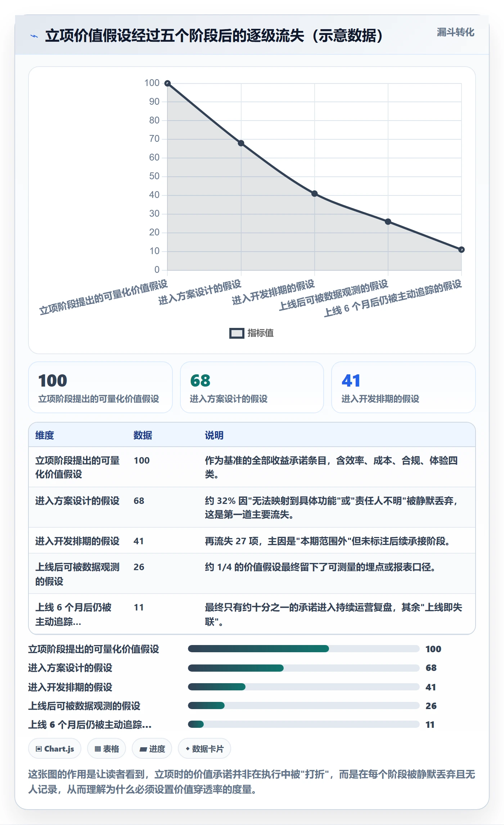
Task: Click the chart data point at value 11
Action: tap(462, 250)
